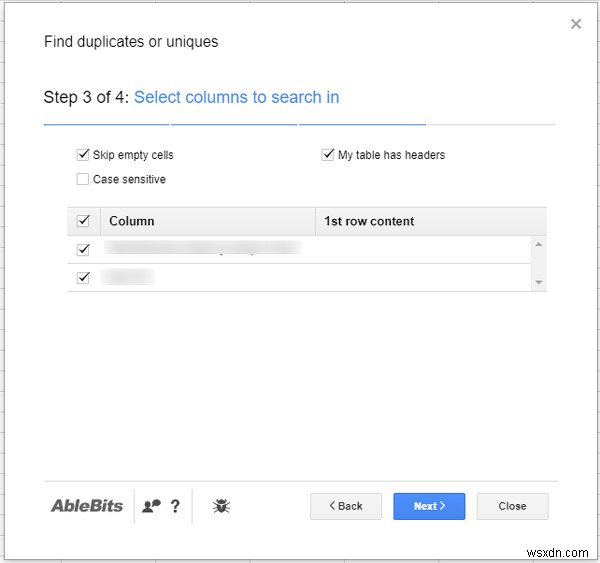Image resolution: width=600 pixels, height=563 pixels.
Task: Click the 1st row content header
Action: pos(369,221)
